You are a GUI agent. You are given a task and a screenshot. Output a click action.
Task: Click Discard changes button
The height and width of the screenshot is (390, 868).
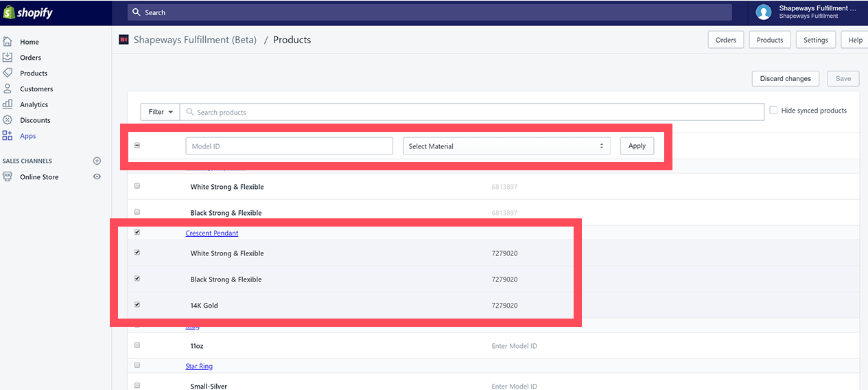click(786, 78)
